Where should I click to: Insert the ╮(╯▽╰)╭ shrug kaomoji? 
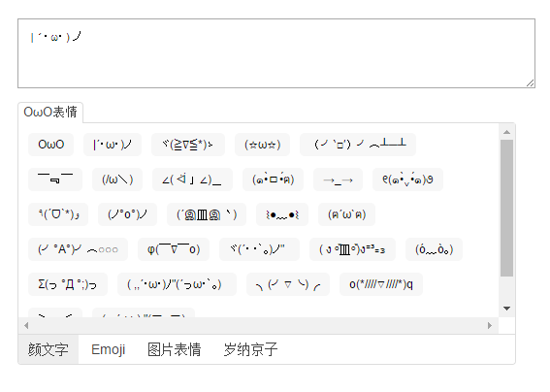tap(288, 284)
